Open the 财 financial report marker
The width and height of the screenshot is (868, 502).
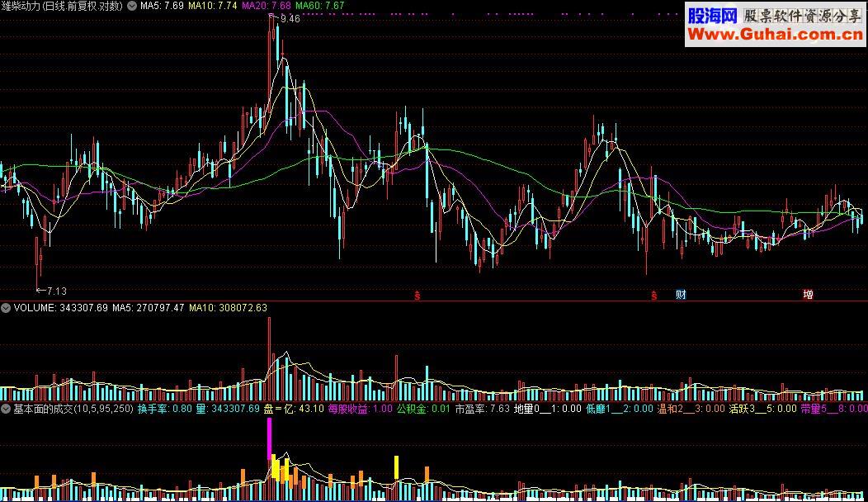pyautogui.click(x=681, y=295)
